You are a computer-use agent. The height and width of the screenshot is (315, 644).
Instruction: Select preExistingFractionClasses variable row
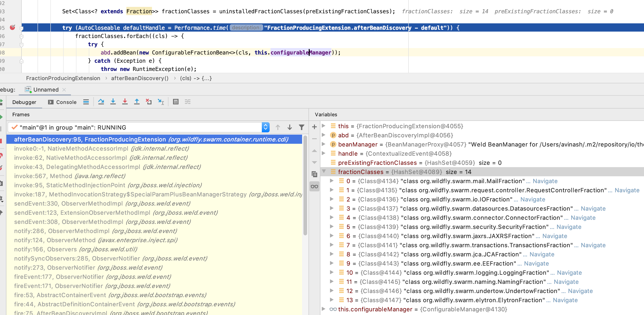[482, 163]
